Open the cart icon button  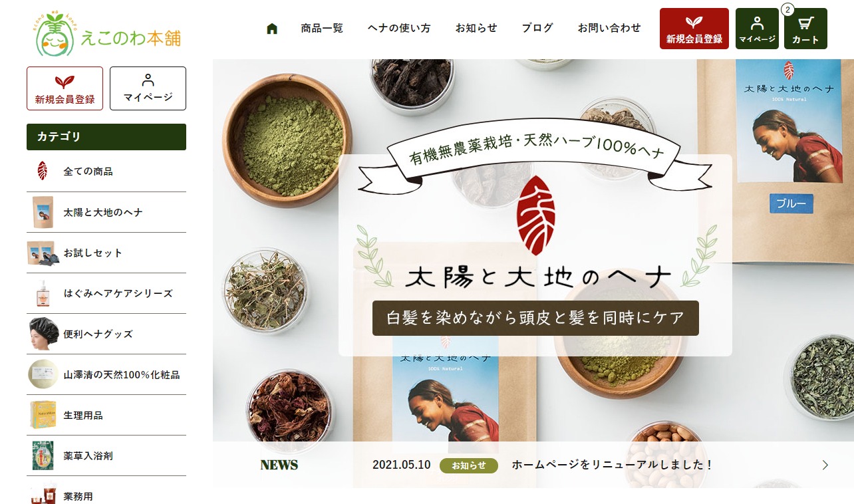point(805,29)
